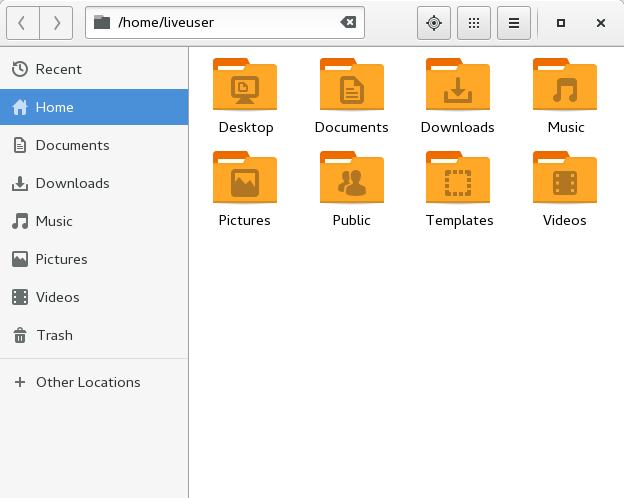624x498 pixels.
Task: Select the Documents folder in main pane
Action: pos(352,84)
